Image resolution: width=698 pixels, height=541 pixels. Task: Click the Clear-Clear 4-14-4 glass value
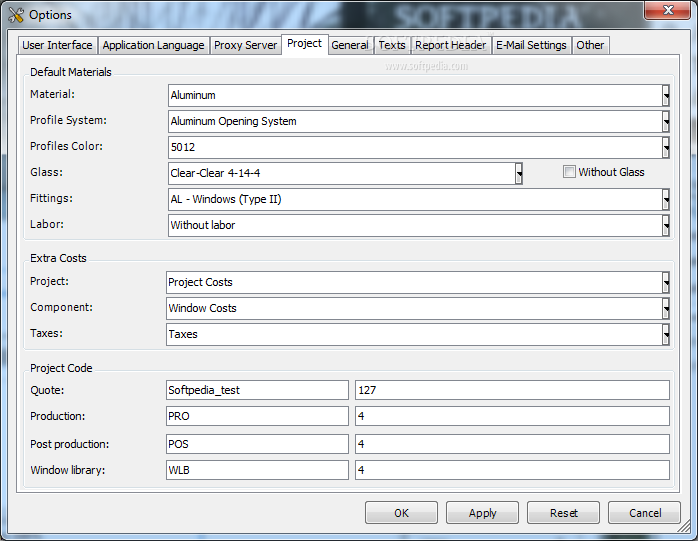pos(215,173)
